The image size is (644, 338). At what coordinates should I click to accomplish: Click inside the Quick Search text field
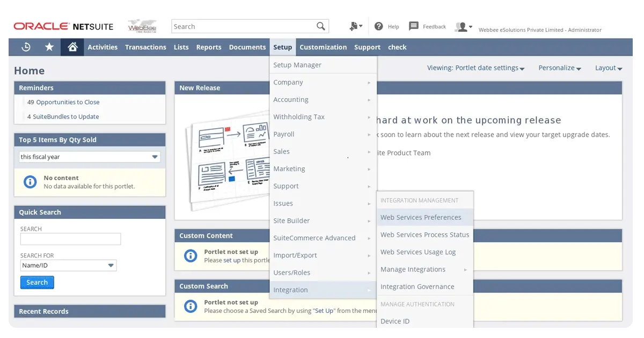[x=70, y=239]
